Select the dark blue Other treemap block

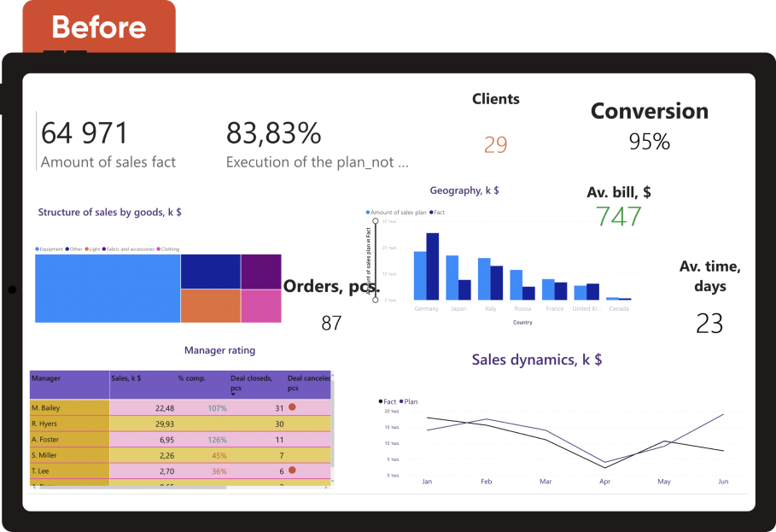[211, 272]
